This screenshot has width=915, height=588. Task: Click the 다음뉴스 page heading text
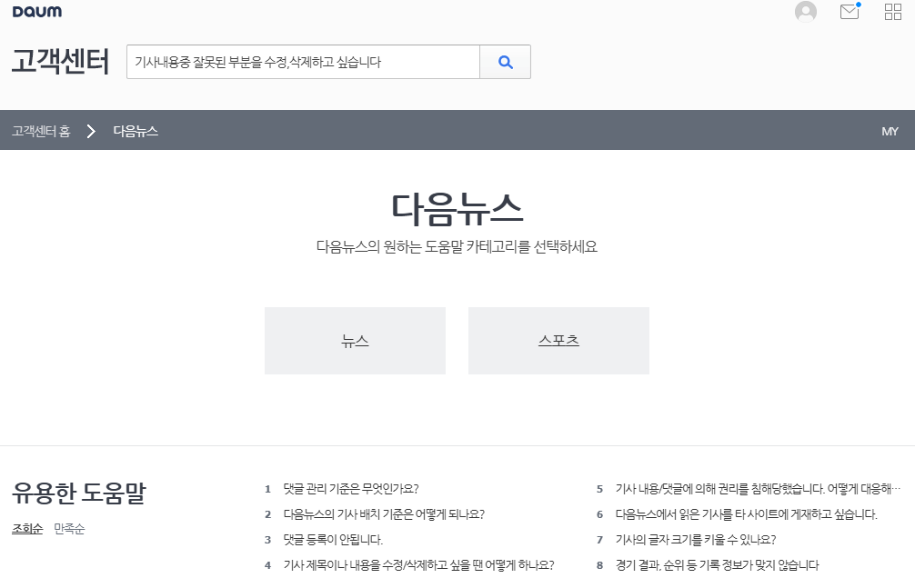tap(457, 209)
